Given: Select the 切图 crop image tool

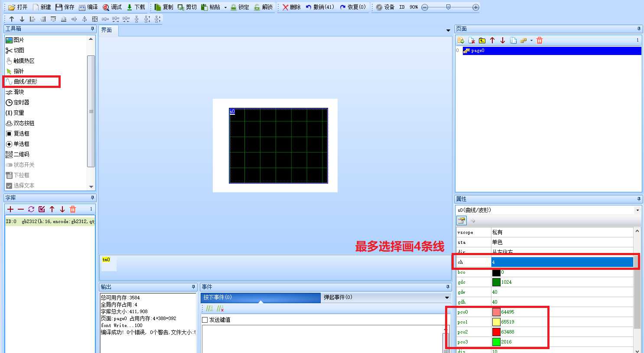Looking at the screenshot, I should [x=15, y=50].
